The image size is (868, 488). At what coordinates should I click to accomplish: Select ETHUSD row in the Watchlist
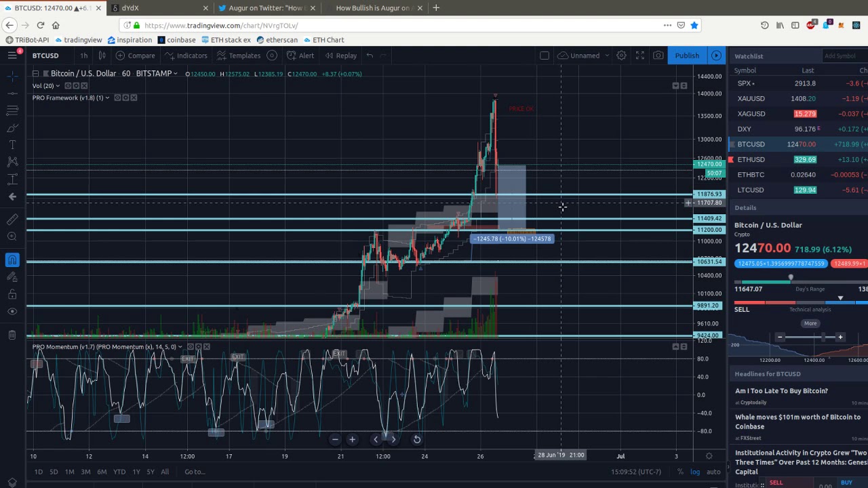coord(798,159)
